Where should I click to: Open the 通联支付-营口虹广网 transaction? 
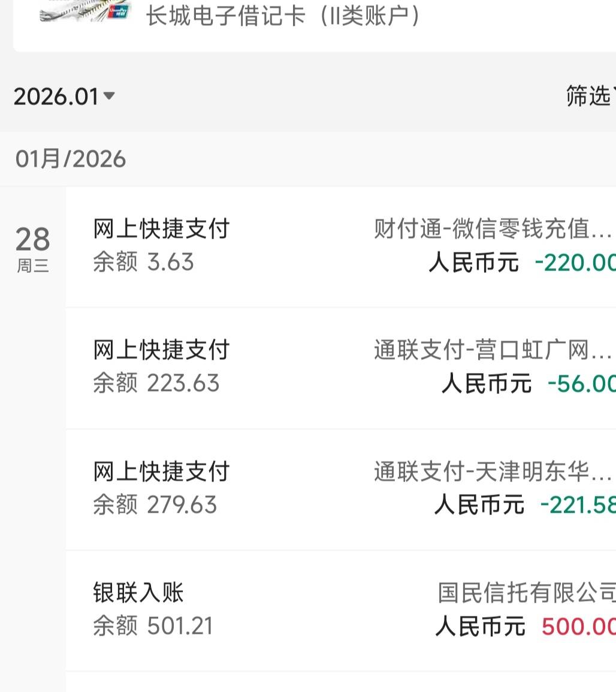coord(493,350)
